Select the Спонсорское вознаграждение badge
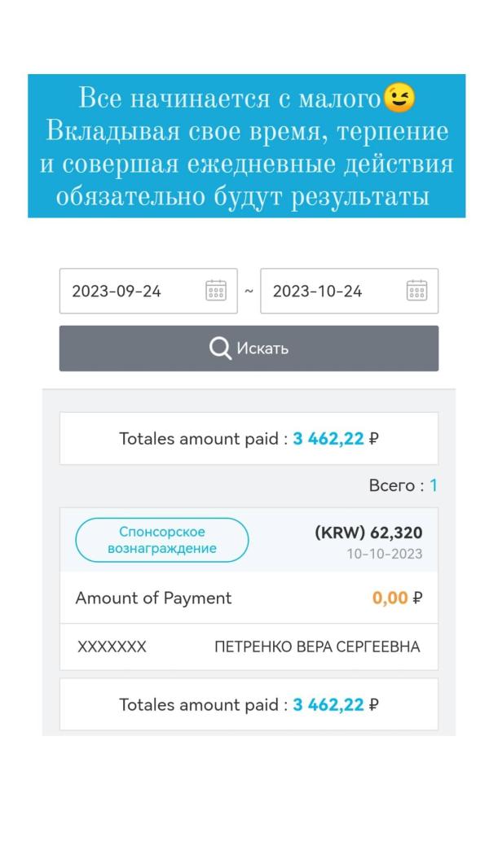Image resolution: width=489 pixels, height=868 pixels. [162, 540]
